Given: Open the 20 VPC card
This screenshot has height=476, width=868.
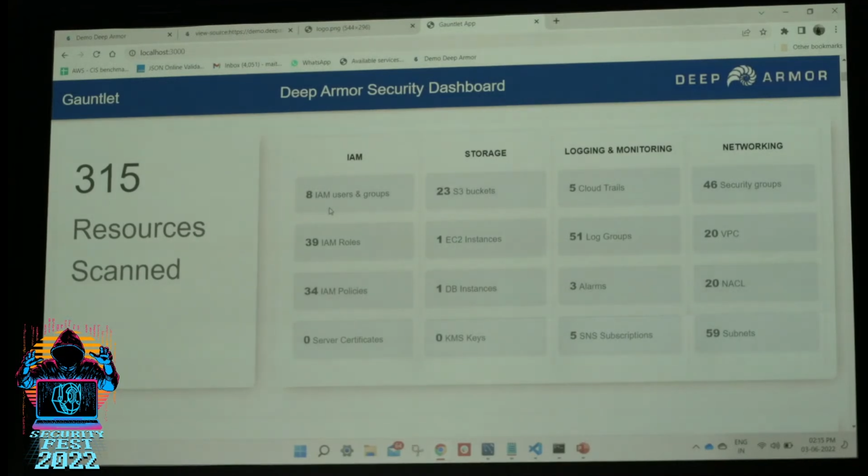Looking at the screenshot, I should tap(755, 233).
